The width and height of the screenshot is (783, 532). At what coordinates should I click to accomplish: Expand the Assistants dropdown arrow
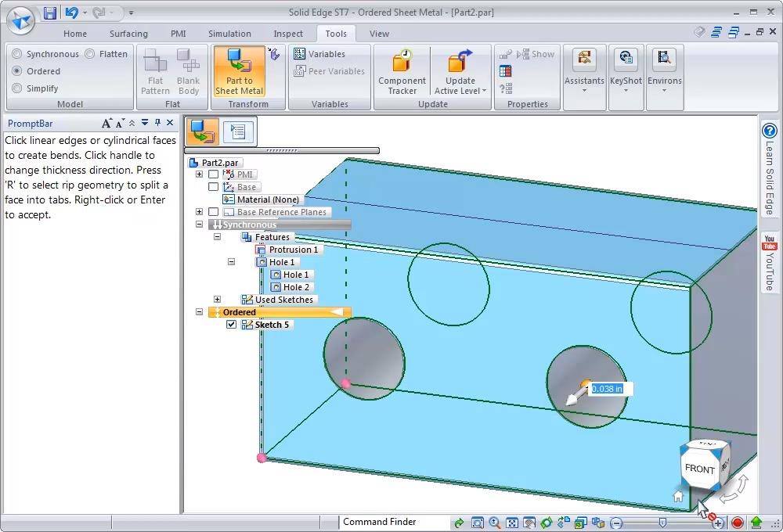pyautogui.click(x=584, y=90)
